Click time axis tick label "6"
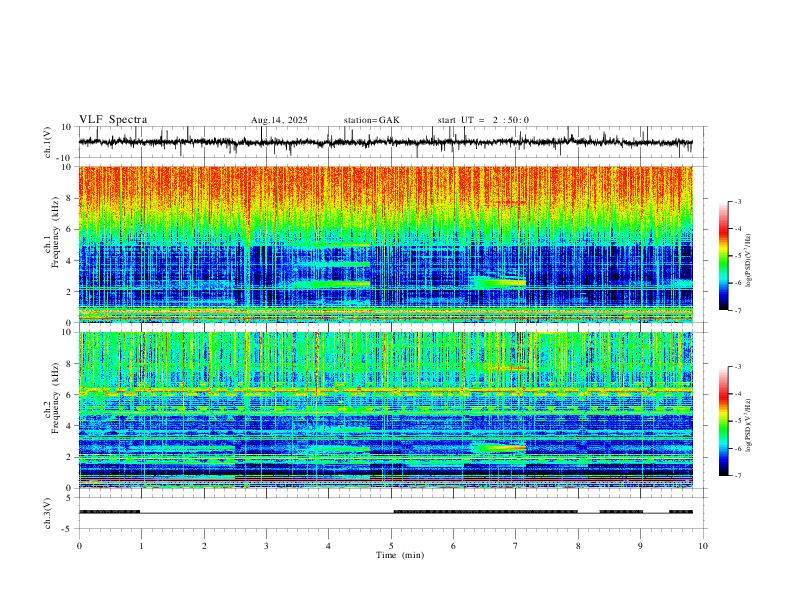 (x=454, y=546)
